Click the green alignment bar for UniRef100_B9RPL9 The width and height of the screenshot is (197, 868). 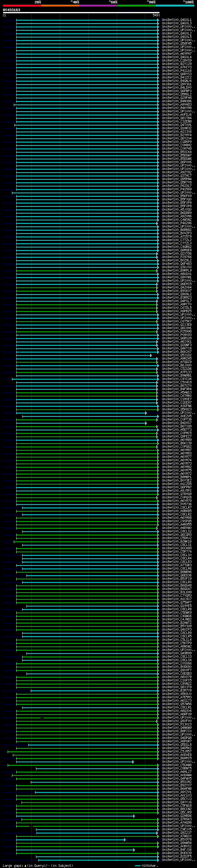coord(87,271)
